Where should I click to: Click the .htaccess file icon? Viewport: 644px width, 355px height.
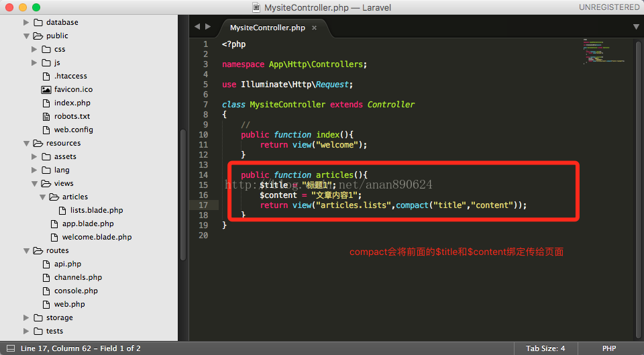[x=46, y=76]
